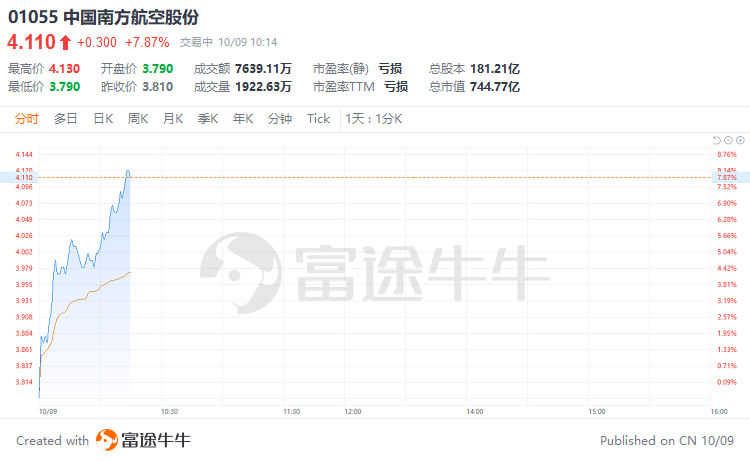The width and height of the screenshot is (750, 461).
Task: Click the 4.144 price axis label
Action: [24, 154]
